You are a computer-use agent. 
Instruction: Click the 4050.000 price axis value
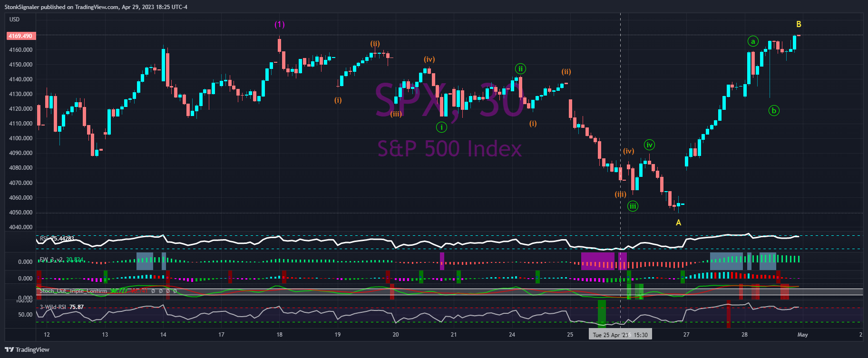coord(20,213)
